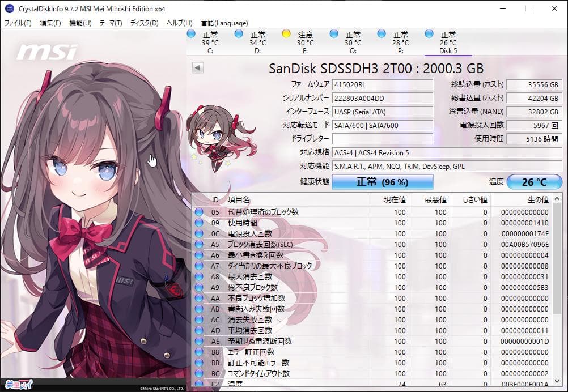Screen dimensions: 568x392
Task: Click the back navigation arrow above the drive name
Action: pyautogui.click(x=197, y=67)
